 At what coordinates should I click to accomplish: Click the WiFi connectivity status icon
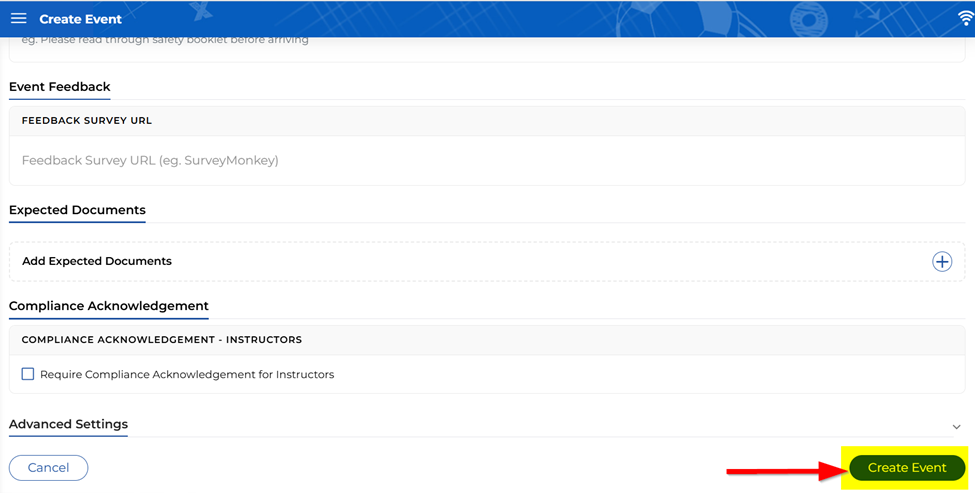point(965,19)
